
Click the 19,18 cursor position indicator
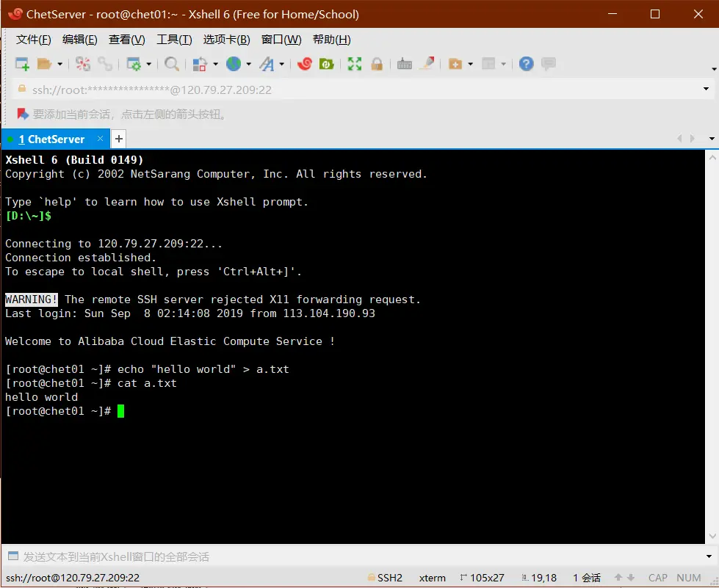click(x=539, y=578)
